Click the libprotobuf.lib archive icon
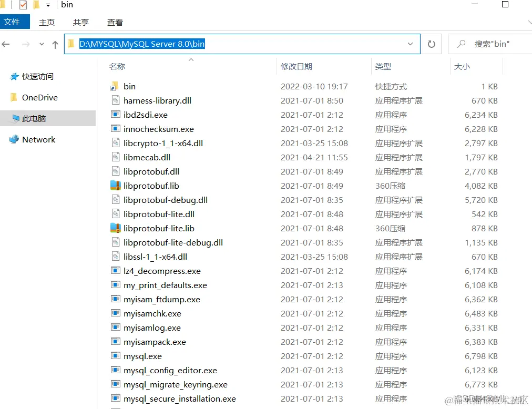Screen dimensions: 532x409 tap(115, 186)
